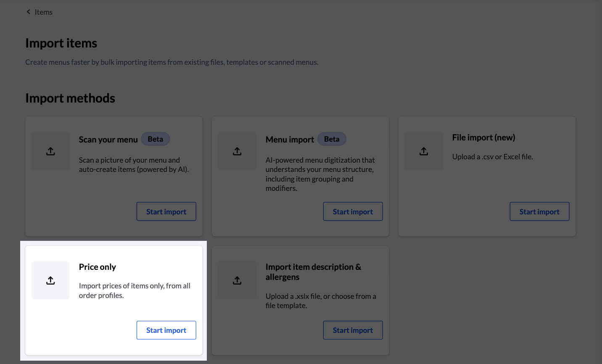602x364 pixels.
Task: Click the Beta badge on Menu import
Action: [x=332, y=139]
